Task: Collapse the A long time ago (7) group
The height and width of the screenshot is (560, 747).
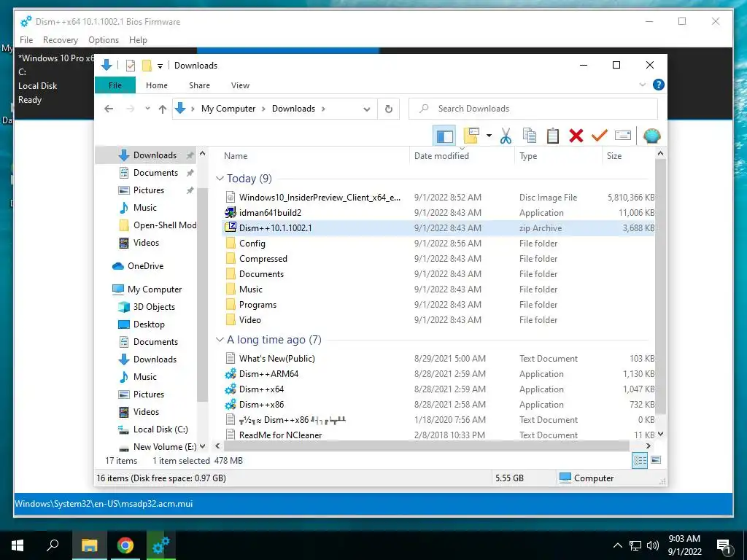Action: point(220,340)
